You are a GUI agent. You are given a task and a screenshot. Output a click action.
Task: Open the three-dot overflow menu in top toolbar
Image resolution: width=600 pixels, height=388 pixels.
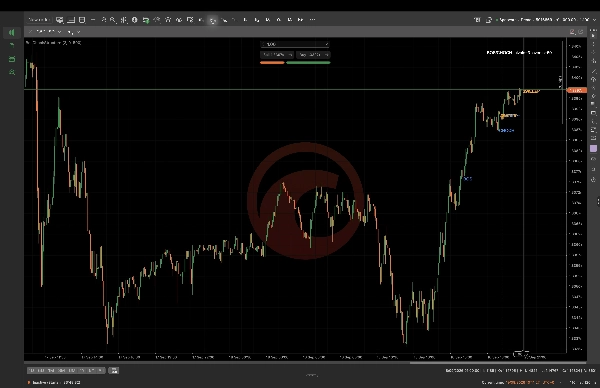(312, 20)
